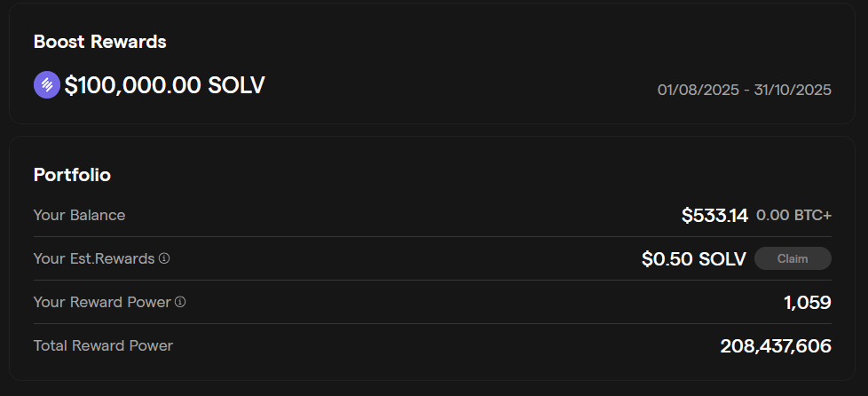Click the purple SOLV token icon
Viewport: 868px width, 396px height.
point(46,85)
